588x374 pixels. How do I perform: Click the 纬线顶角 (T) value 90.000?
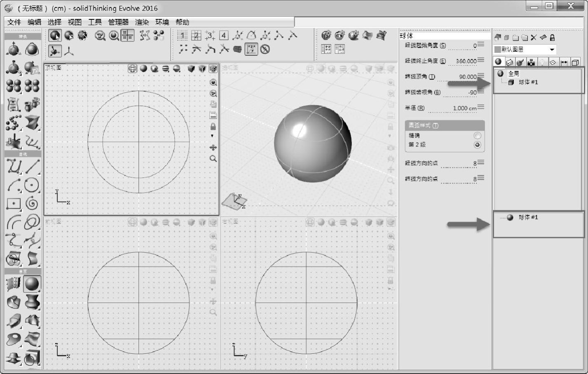click(467, 77)
